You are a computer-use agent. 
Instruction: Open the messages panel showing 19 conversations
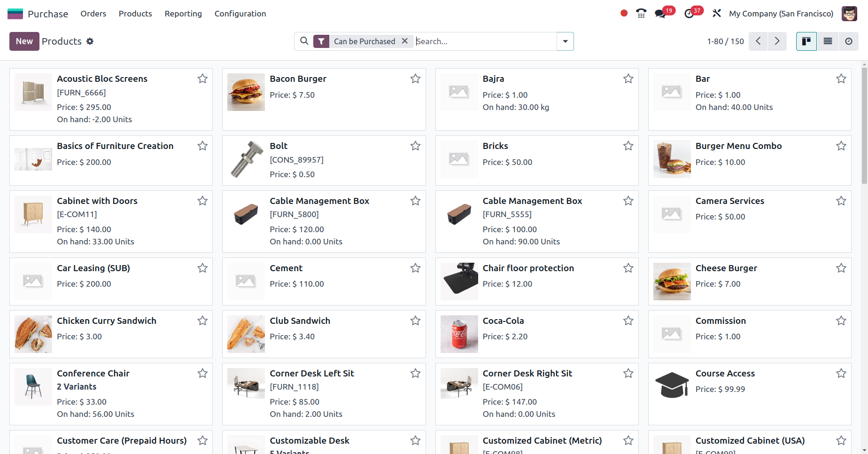[659, 13]
